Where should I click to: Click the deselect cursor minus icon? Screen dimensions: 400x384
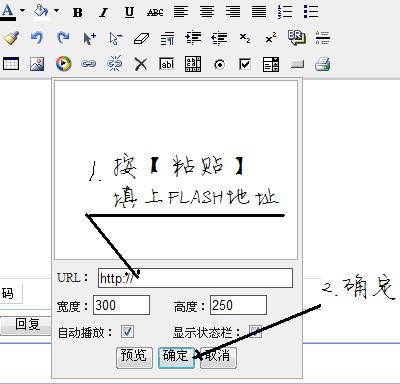115,38
